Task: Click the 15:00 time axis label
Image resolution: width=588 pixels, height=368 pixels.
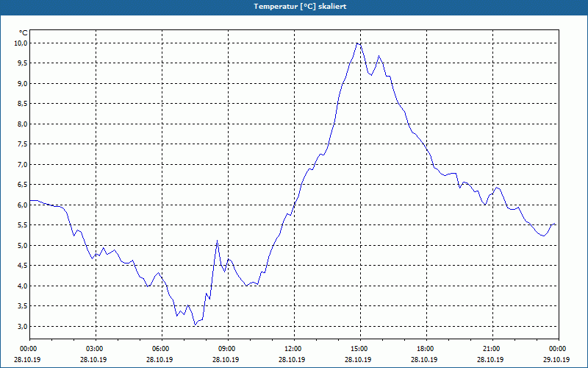Action: coord(360,349)
